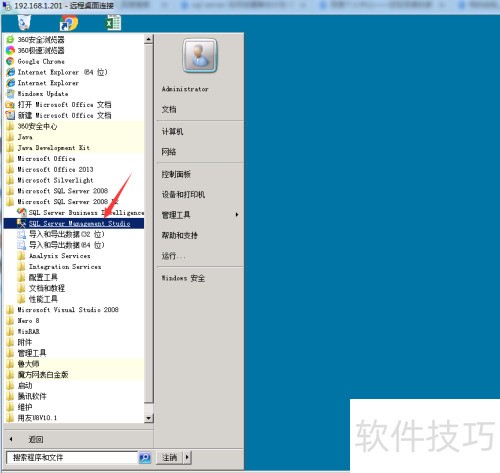Open 网络 from the start menu
The image size is (500, 473).
click(x=169, y=152)
